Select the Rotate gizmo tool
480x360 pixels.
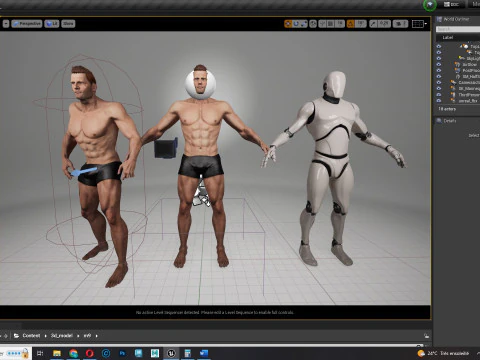point(296,24)
